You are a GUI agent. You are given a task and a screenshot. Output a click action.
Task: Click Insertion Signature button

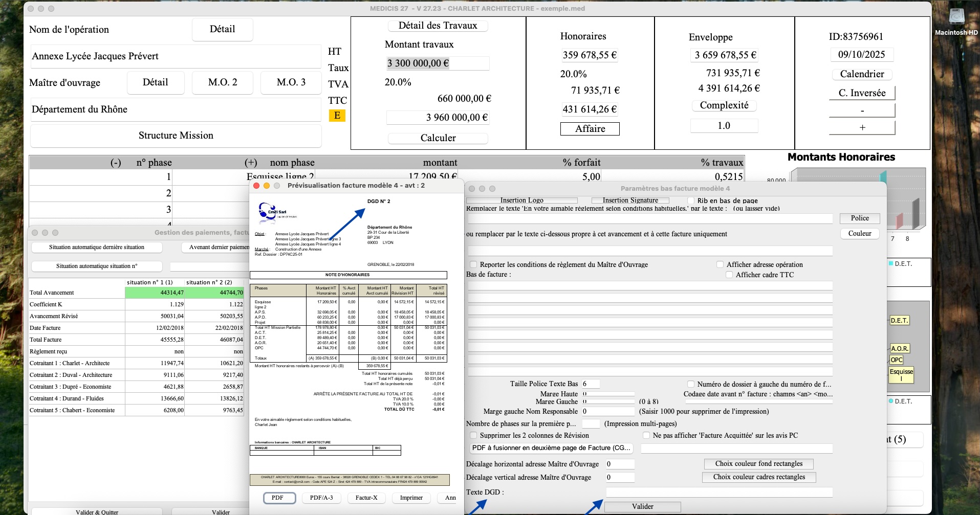point(630,200)
